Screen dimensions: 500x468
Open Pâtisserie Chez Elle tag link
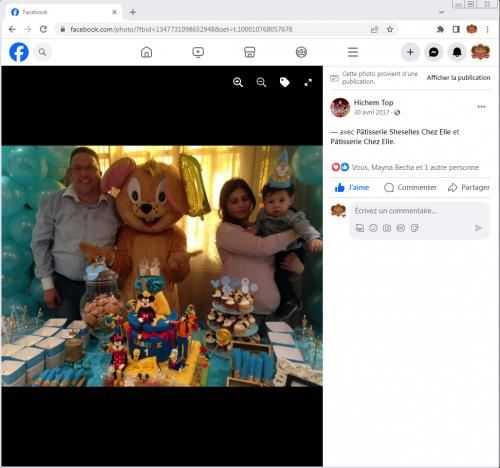point(362,142)
